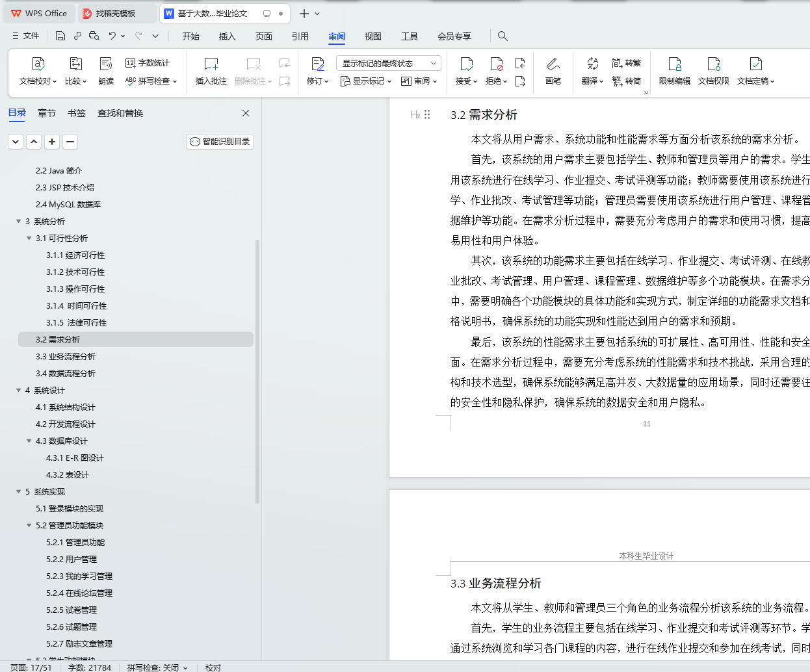Click the 拒绝 reject changes icon

[x=497, y=64]
